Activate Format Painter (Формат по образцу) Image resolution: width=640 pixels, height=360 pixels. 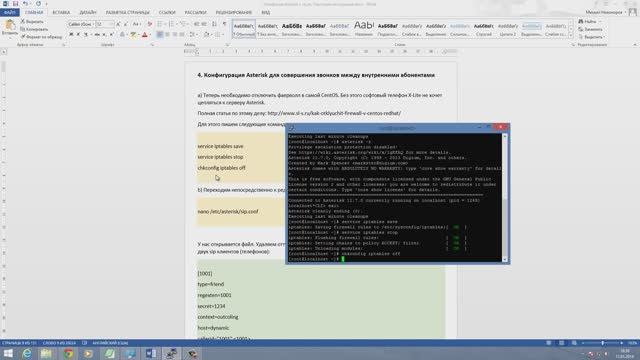pyautogui.click(x=41, y=37)
